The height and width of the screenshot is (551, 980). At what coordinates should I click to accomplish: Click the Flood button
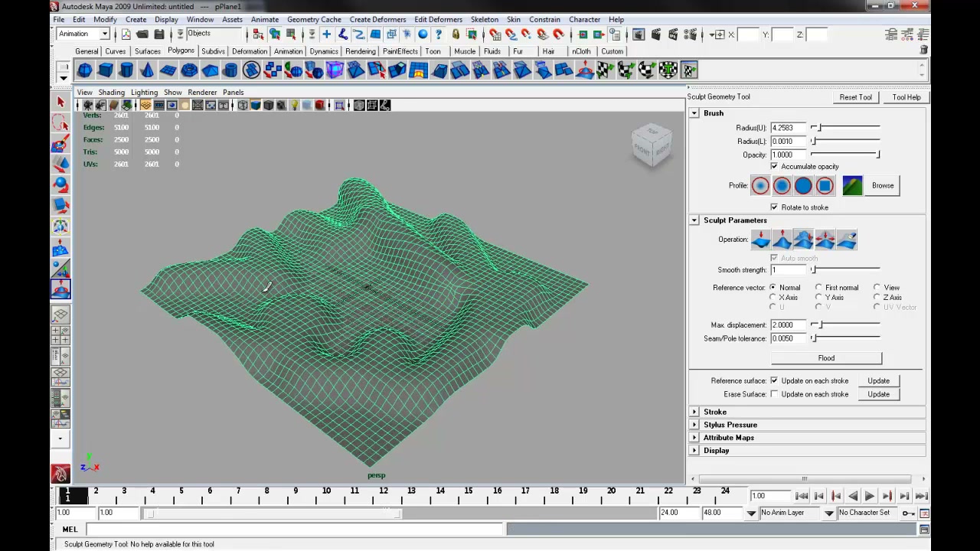(x=826, y=358)
